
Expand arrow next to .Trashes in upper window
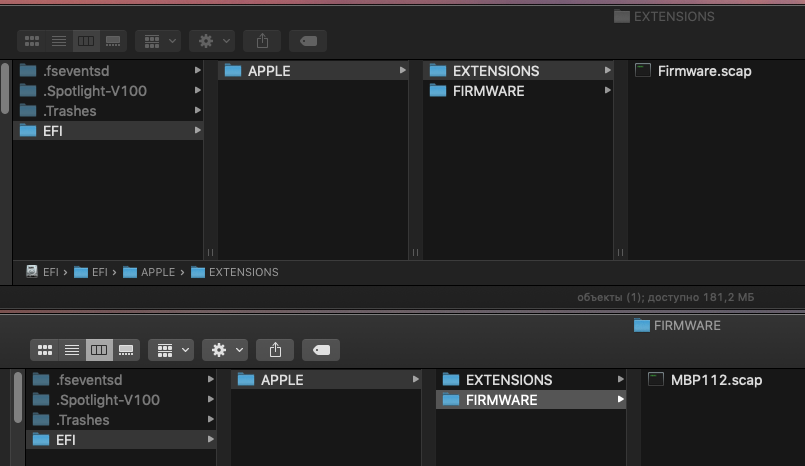click(x=198, y=110)
